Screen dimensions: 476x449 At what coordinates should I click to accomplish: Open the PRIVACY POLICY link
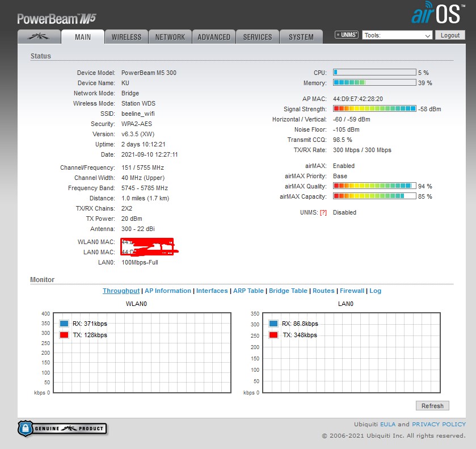(x=439, y=424)
